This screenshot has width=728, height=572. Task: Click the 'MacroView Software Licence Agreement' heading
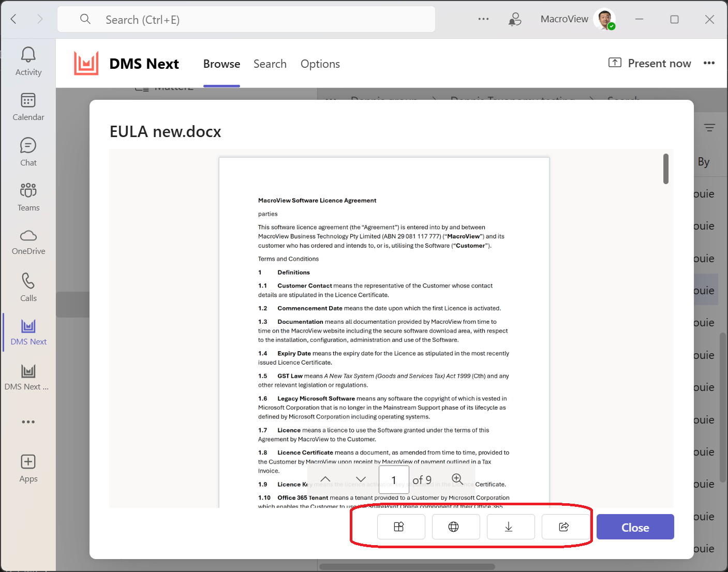[x=317, y=201]
